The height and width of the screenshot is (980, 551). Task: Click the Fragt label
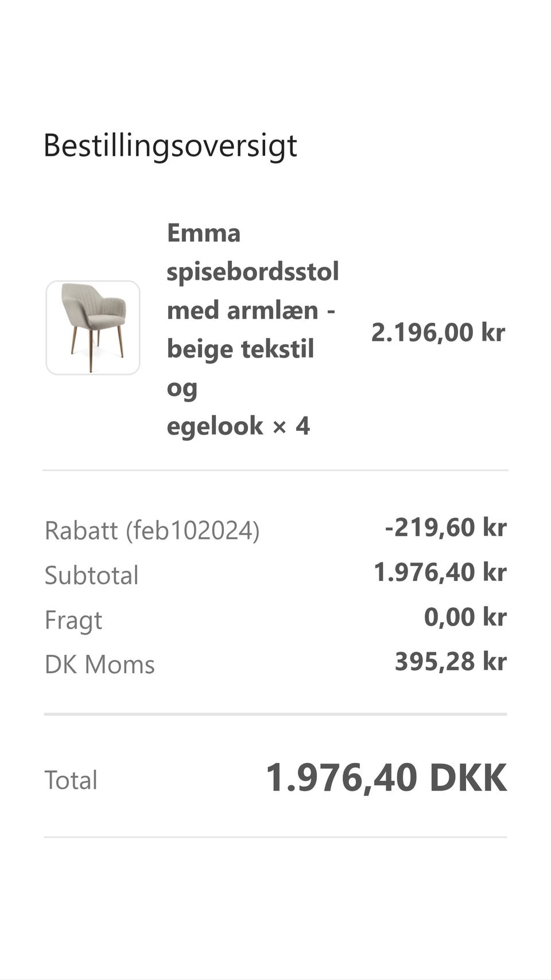[73, 620]
